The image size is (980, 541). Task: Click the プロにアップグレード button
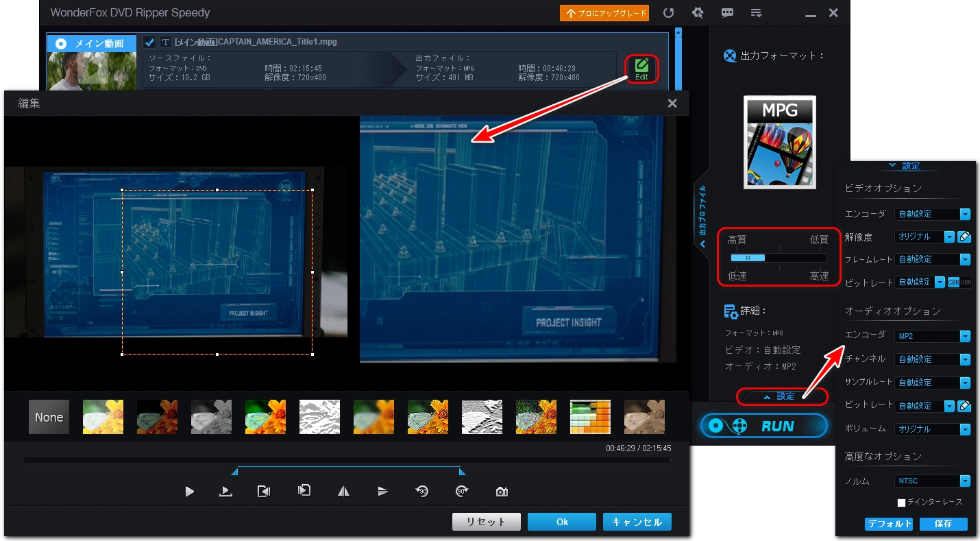[604, 13]
